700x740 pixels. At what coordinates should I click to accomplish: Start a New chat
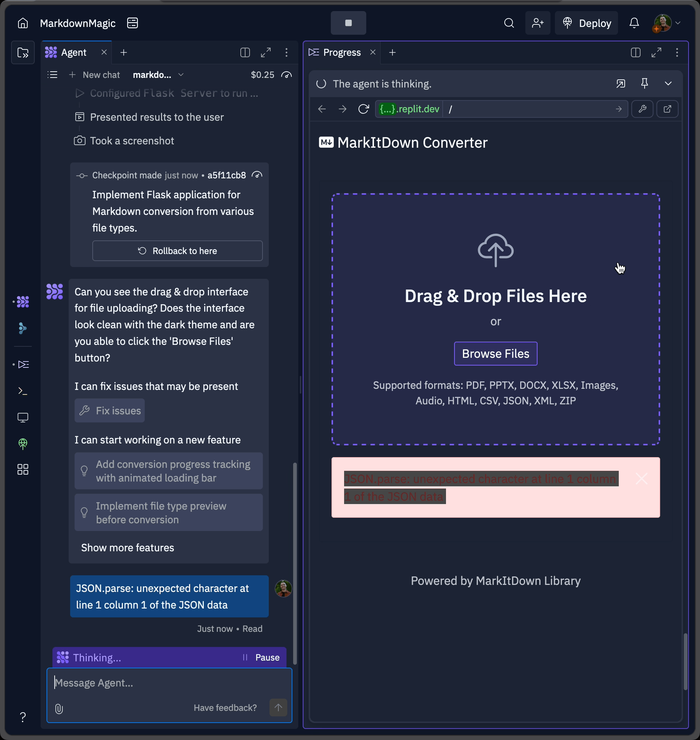point(95,75)
